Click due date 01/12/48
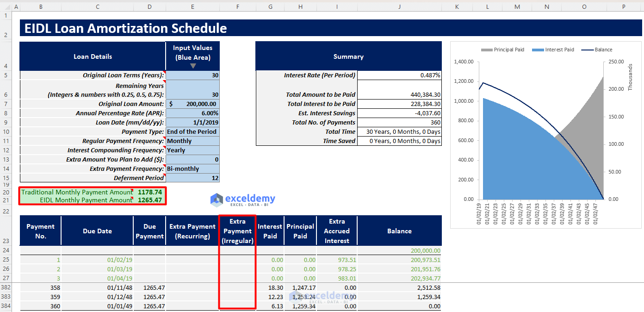This screenshot has width=644, height=312. point(97,297)
